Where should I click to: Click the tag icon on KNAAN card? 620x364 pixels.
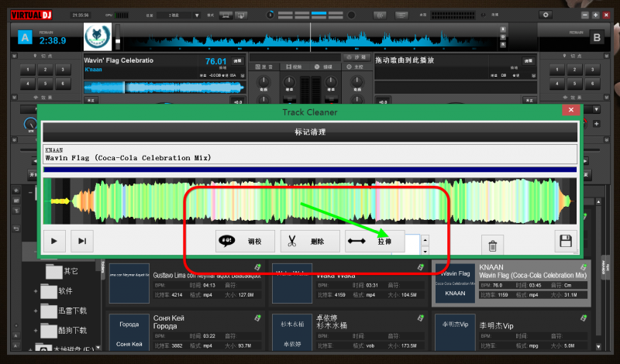point(584,267)
